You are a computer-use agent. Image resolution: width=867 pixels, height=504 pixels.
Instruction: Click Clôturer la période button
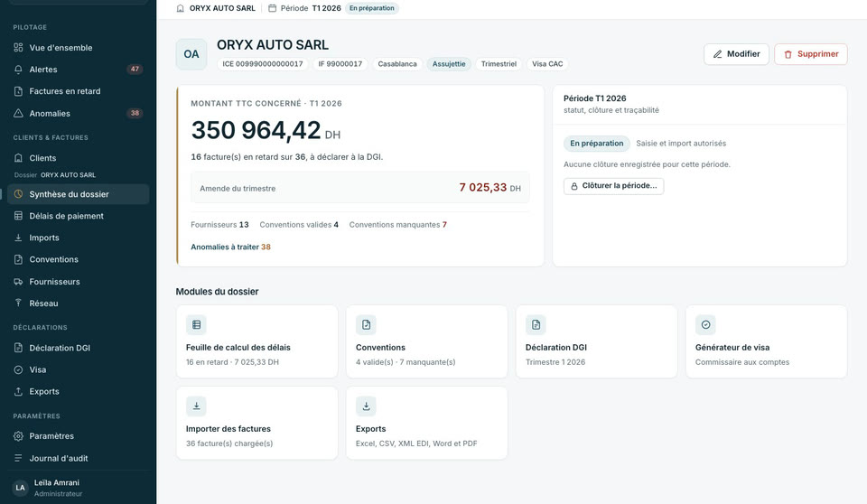point(614,186)
